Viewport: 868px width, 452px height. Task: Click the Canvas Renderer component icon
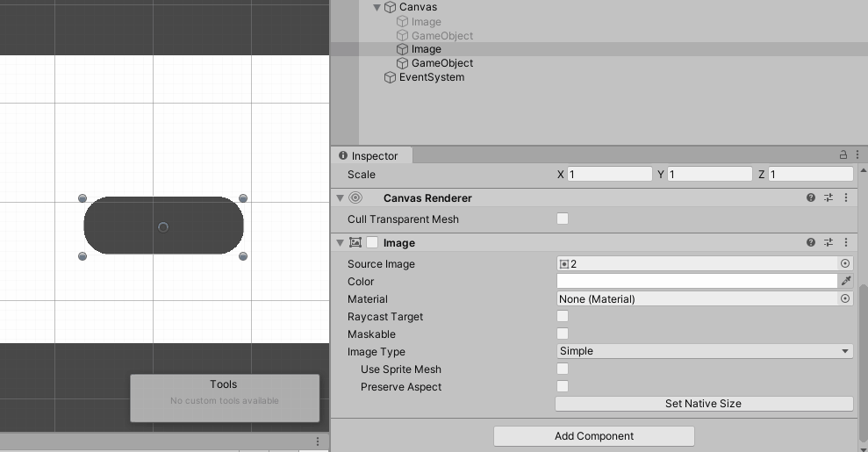tap(355, 197)
